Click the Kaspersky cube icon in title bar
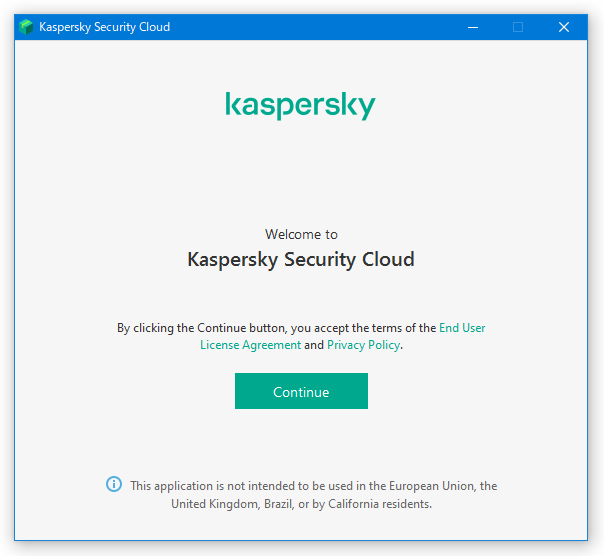Image resolution: width=604 pixels, height=556 pixels. 26,27
